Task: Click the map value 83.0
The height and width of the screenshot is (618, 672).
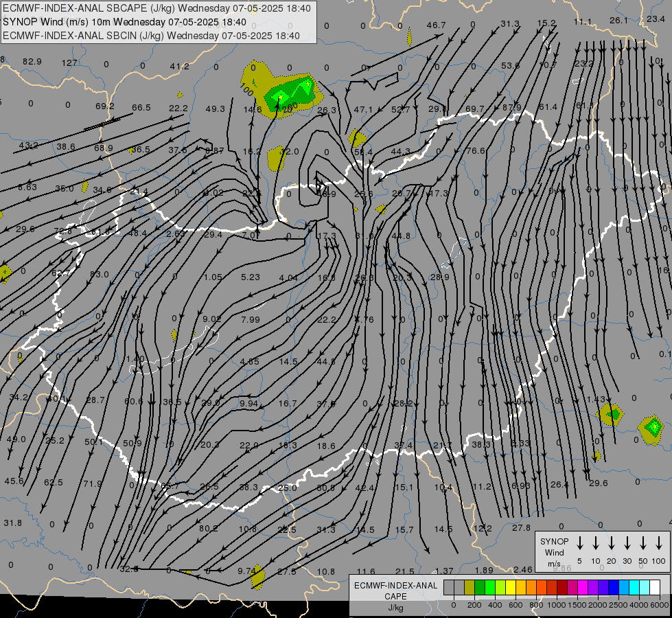Action: click(x=100, y=274)
